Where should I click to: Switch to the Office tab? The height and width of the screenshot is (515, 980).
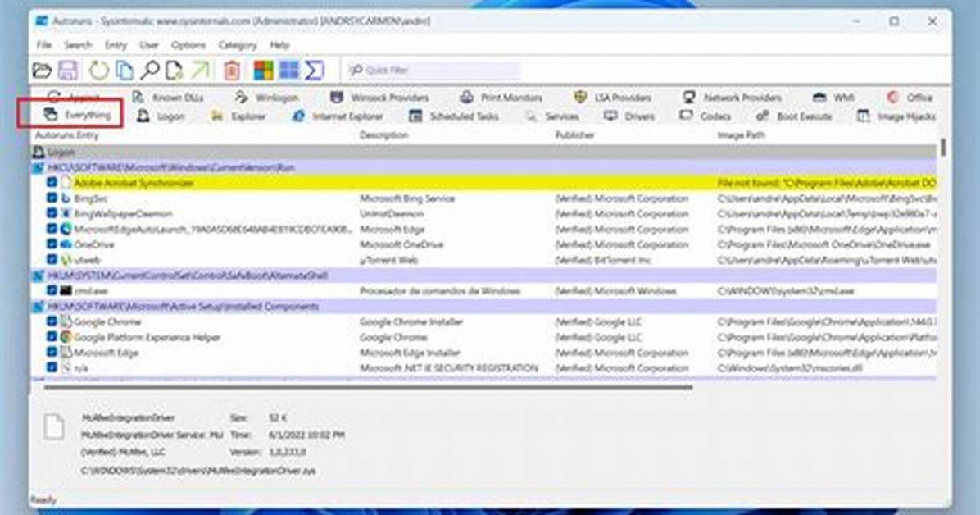pos(910,97)
